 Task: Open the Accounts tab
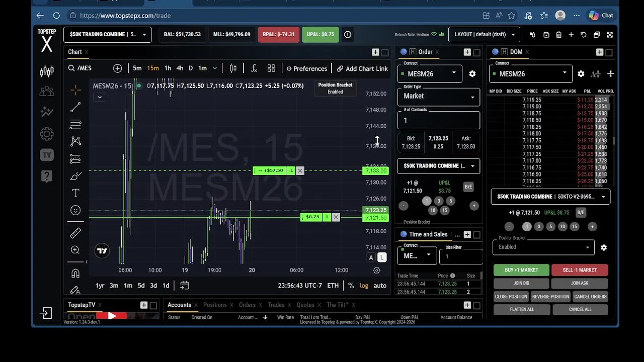coord(179,305)
